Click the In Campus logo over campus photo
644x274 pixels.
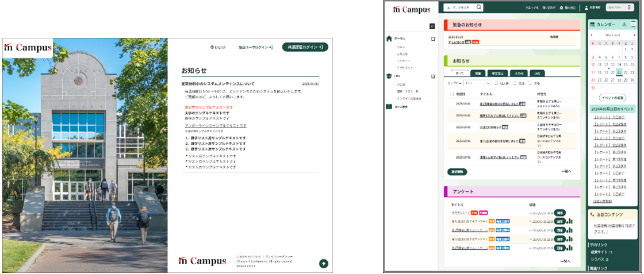point(28,47)
